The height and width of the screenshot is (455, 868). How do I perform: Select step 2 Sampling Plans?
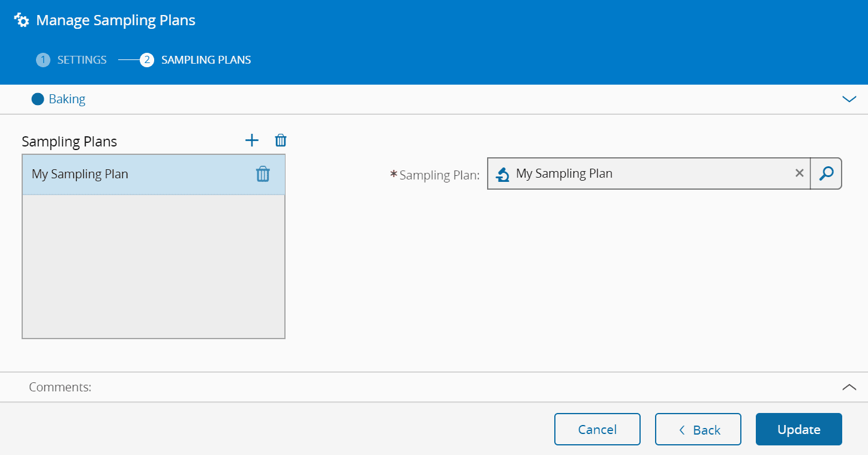pyautogui.click(x=196, y=60)
